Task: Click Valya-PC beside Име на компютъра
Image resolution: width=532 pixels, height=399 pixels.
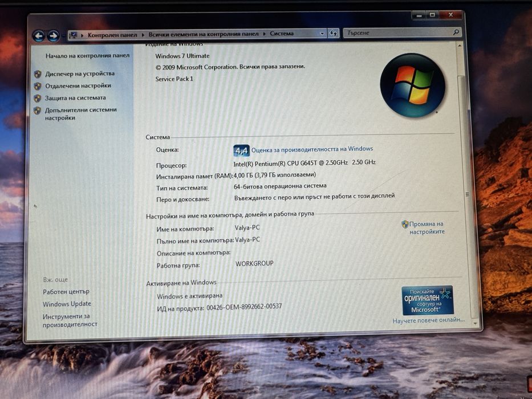Action: click(x=247, y=227)
